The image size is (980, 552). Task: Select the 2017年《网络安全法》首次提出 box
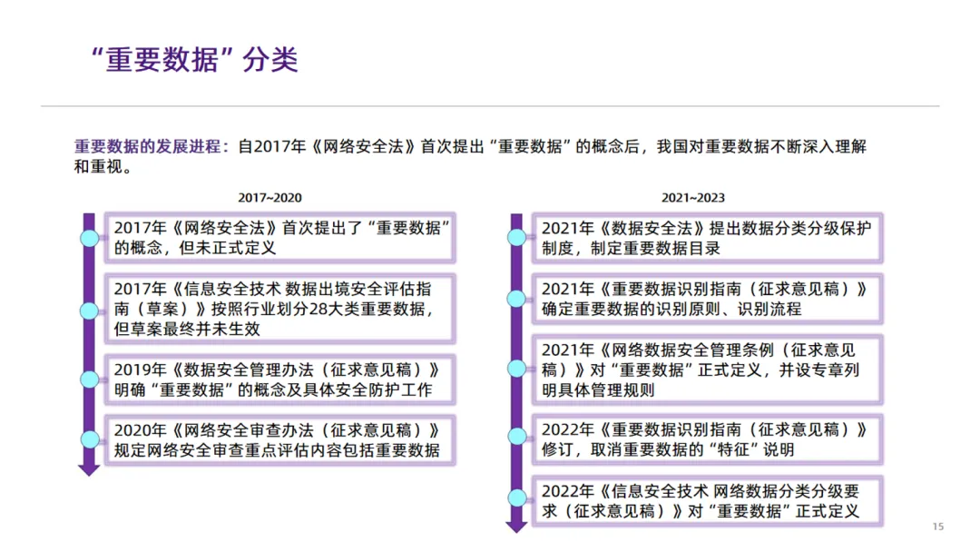click(280, 238)
